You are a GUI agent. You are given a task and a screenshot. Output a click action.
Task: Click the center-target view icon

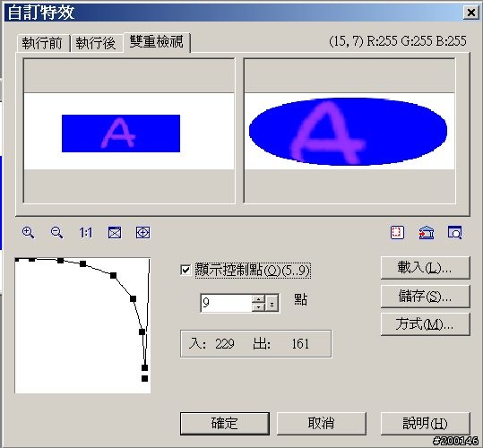pos(143,233)
